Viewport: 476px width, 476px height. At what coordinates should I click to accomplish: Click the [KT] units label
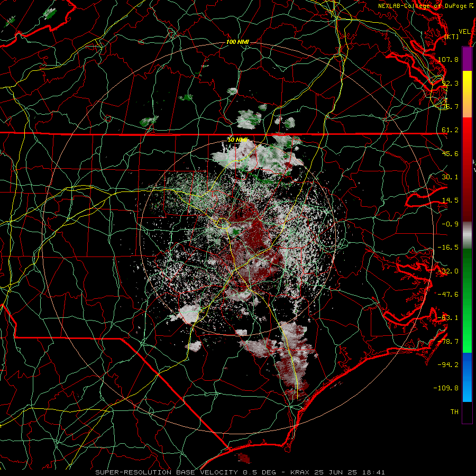click(452, 36)
